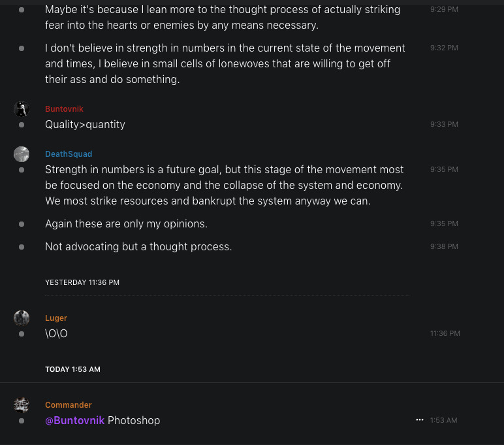Click the "YESTERDAY 11:36 PM" date separator
The image size is (504, 445).
[x=82, y=282]
